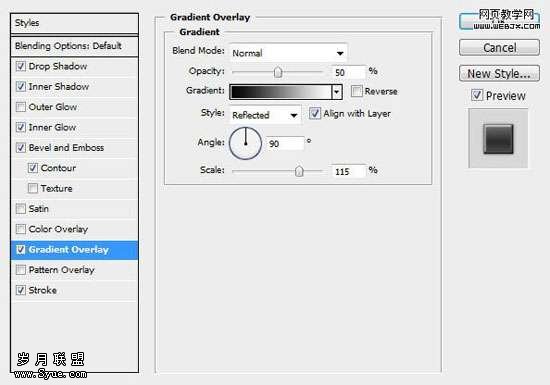Open the gradient picker arrow
This screenshot has height=385, width=550.
(337, 92)
